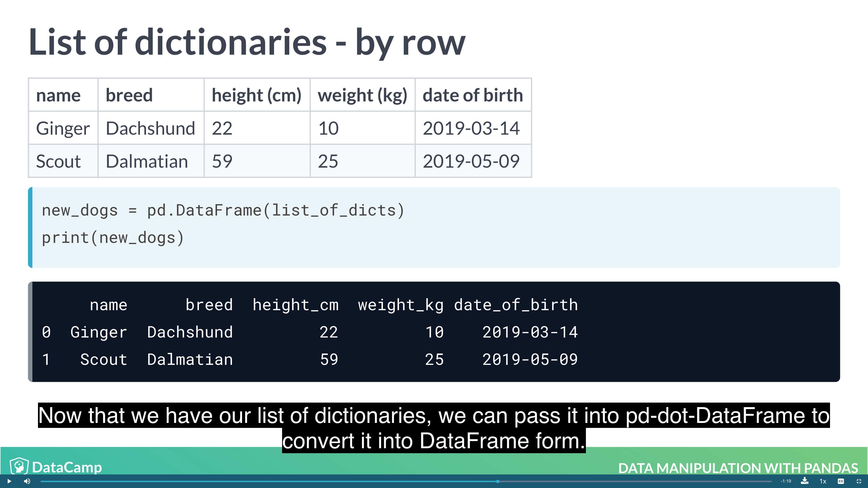Click the pd.DataFrame code line
Image resolution: width=868 pixels, height=488 pixels.
(x=223, y=211)
